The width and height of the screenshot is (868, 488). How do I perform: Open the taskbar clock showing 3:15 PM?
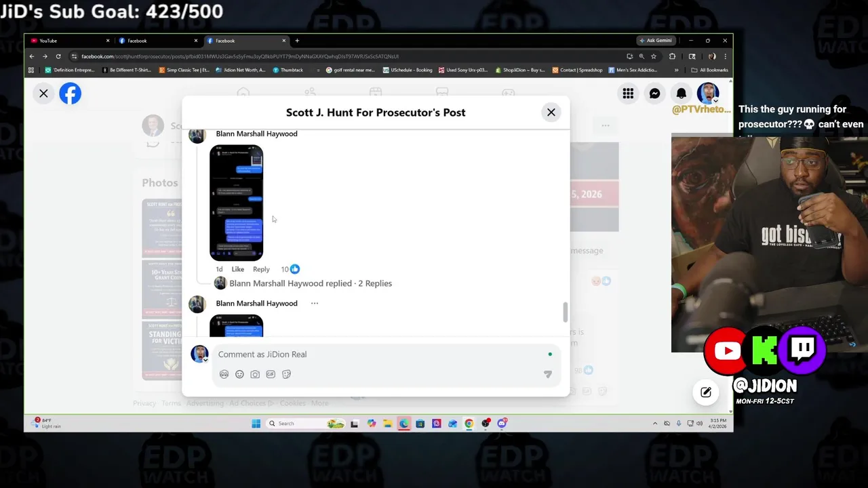[x=718, y=424]
